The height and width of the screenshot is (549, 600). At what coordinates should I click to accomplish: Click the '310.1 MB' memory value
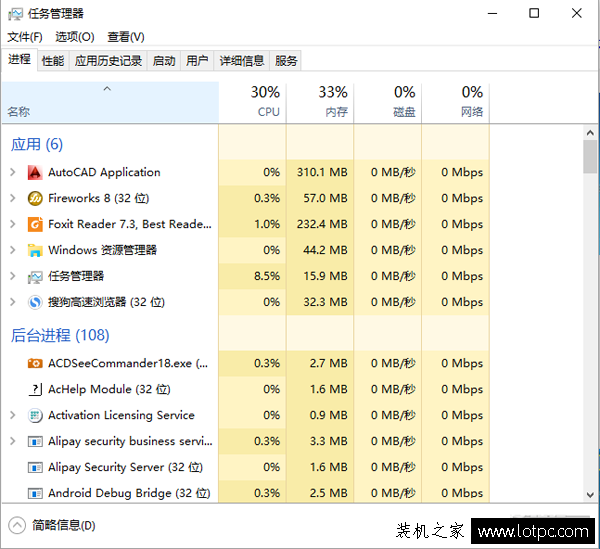point(322,173)
